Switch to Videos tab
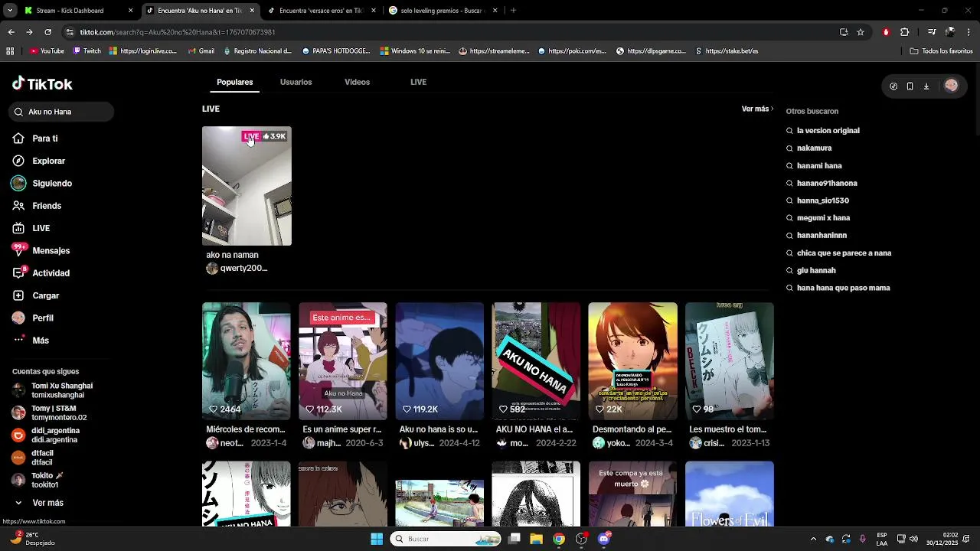Image resolution: width=980 pixels, height=551 pixels. click(357, 82)
